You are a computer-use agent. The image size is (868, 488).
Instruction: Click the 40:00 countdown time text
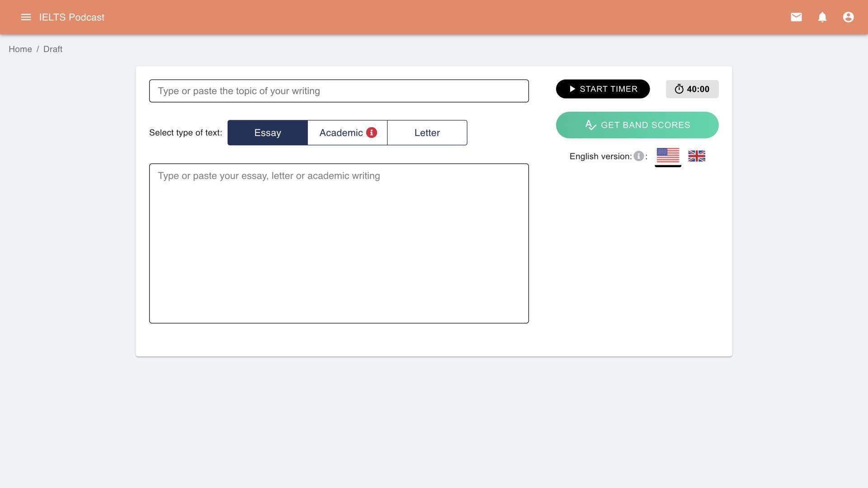click(698, 89)
